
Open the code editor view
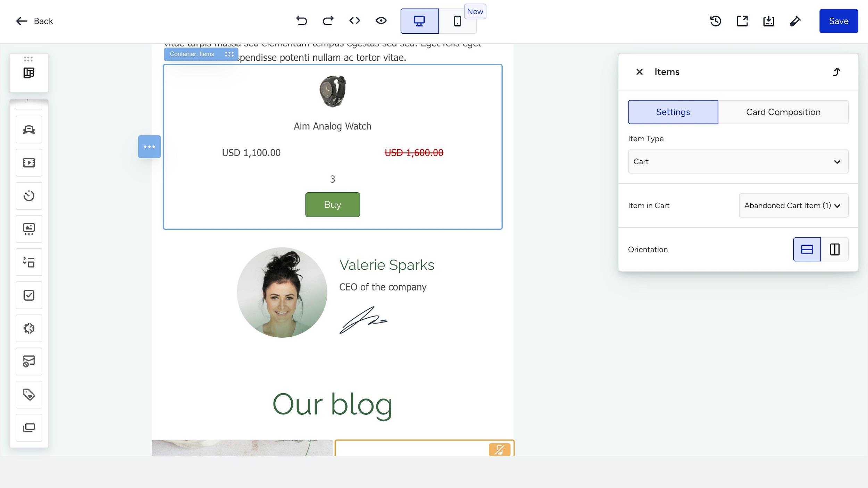[x=354, y=21]
